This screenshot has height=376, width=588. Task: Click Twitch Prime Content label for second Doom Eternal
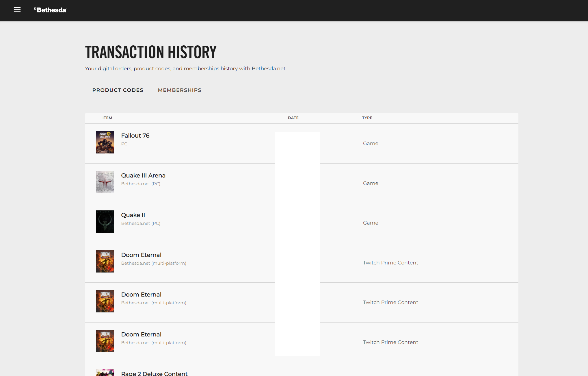[390, 302]
